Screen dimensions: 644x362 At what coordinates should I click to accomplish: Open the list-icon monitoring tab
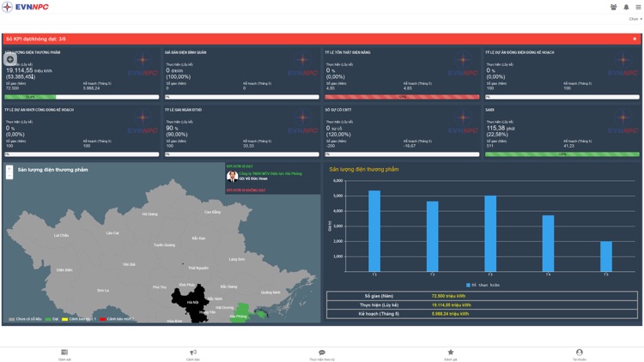pos(64,353)
